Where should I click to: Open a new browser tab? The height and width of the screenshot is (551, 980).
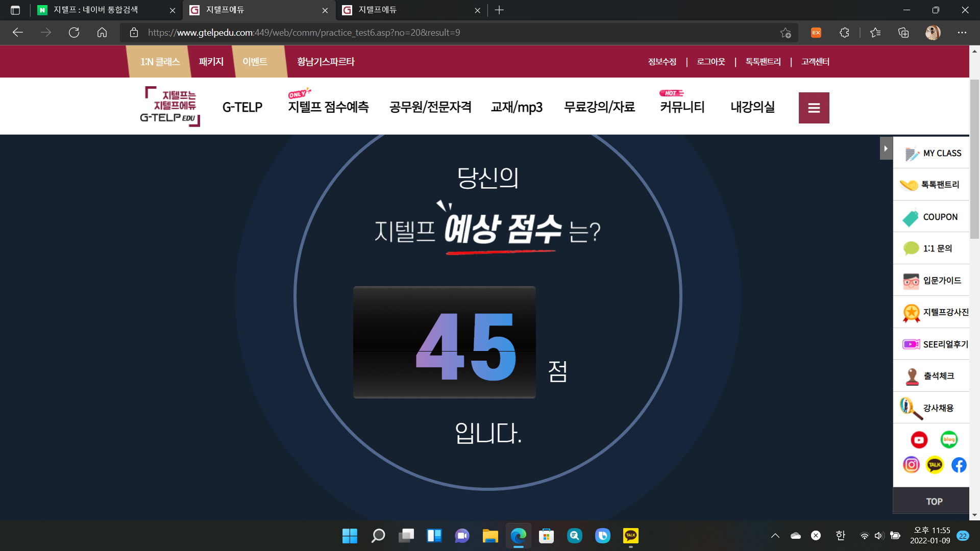499,10
